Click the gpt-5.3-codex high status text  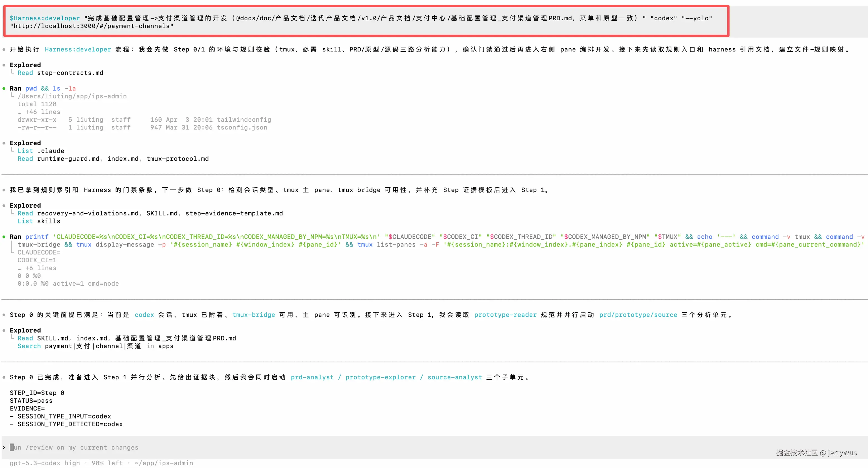[x=45, y=463]
